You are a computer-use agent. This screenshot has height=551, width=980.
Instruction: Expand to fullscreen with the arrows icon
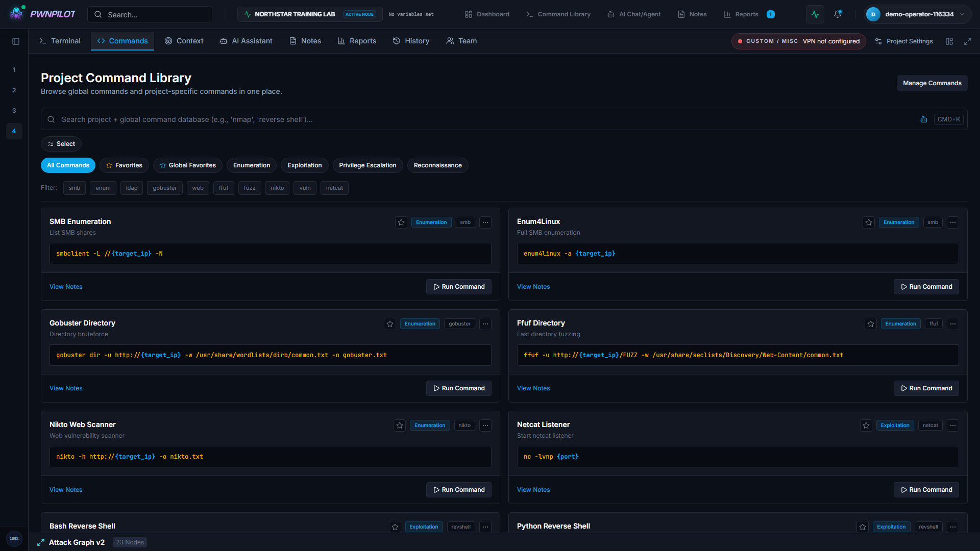pos(967,41)
